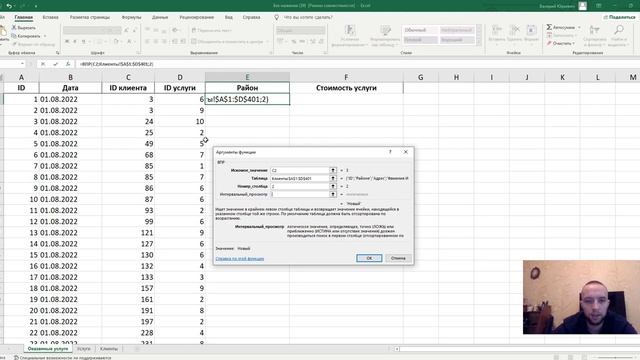Open the Clear (Очистить) dropdown arrow
Screen dimensions: 640x360
pos(573,43)
